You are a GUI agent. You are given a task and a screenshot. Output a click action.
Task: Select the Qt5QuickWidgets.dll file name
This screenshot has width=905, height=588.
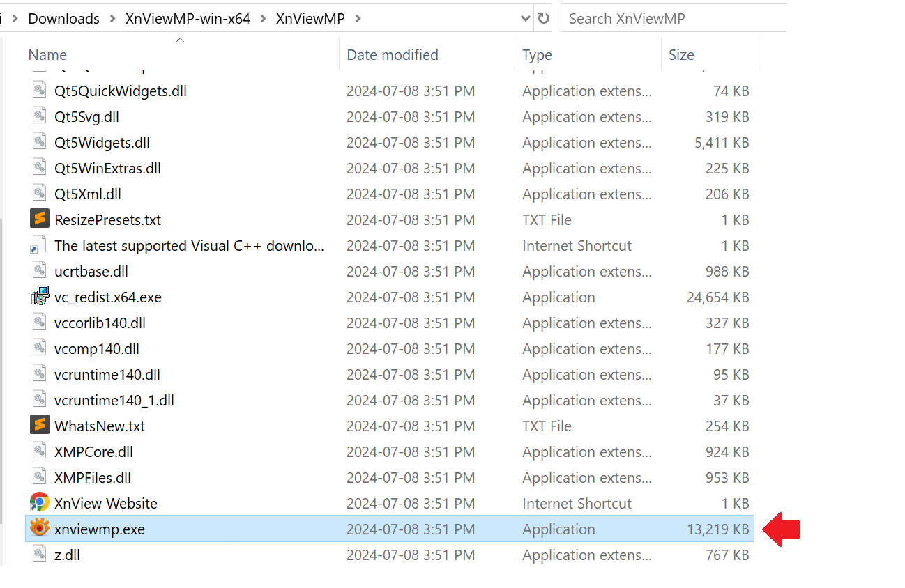click(121, 91)
